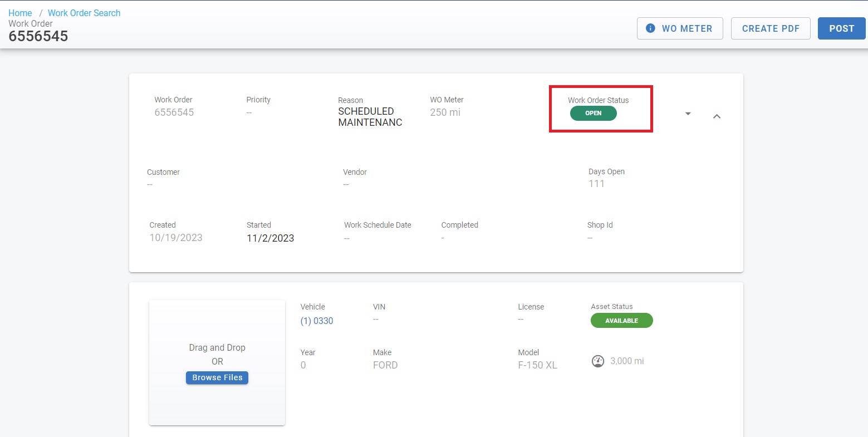The width and height of the screenshot is (868, 437).
Task: Click the info icon in WO METER button
Action: [x=650, y=28]
